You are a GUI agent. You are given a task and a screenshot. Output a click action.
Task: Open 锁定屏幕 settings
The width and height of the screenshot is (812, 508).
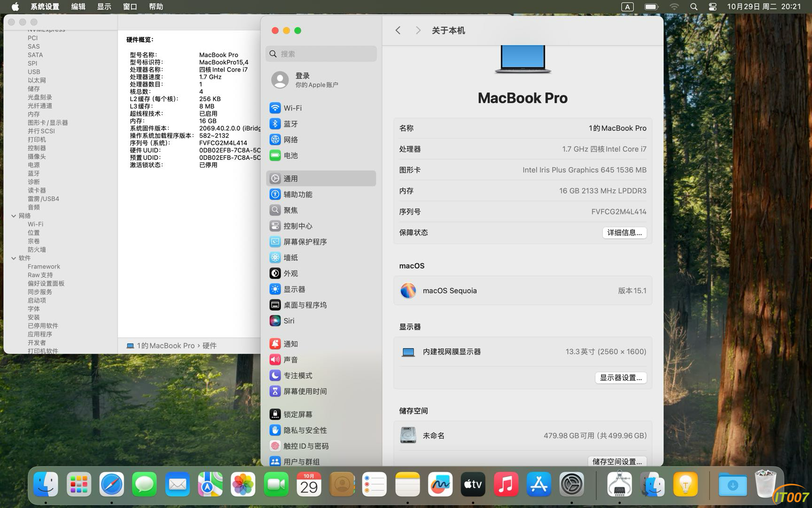(x=321, y=414)
